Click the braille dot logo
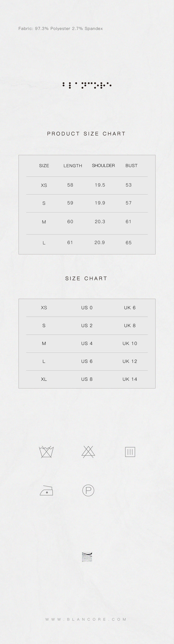 (x=87, y=85)
